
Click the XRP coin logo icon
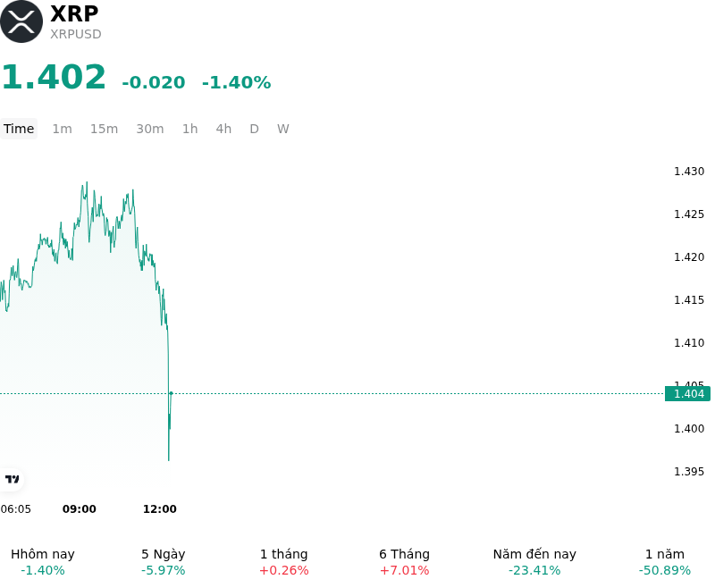[x=21, y=21]
